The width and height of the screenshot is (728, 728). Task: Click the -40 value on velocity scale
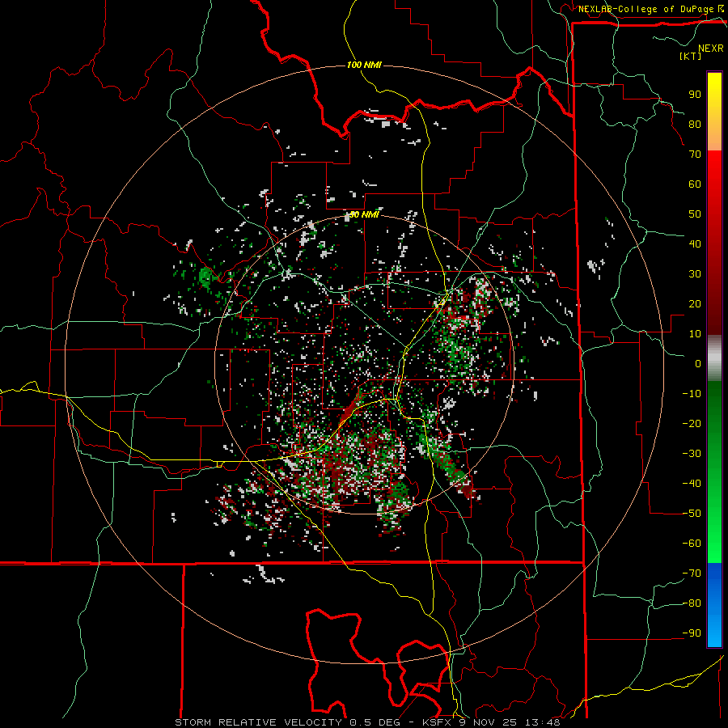[x=692, y=484]
